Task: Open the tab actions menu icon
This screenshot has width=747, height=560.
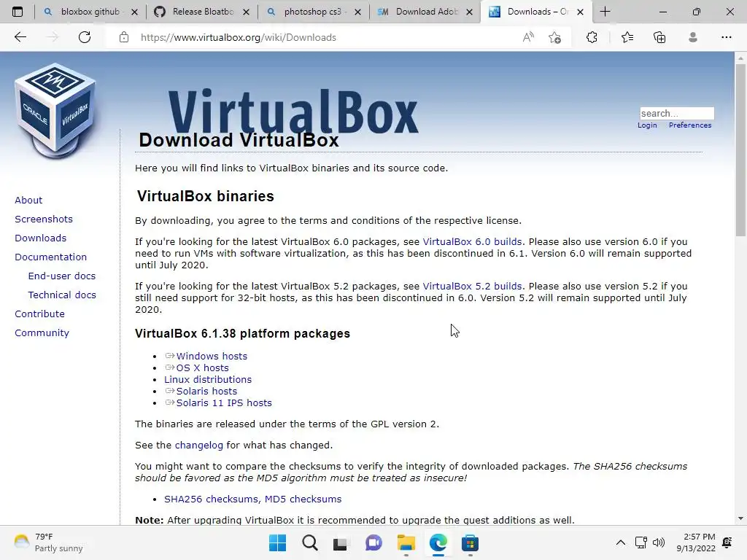Action: 18,12
